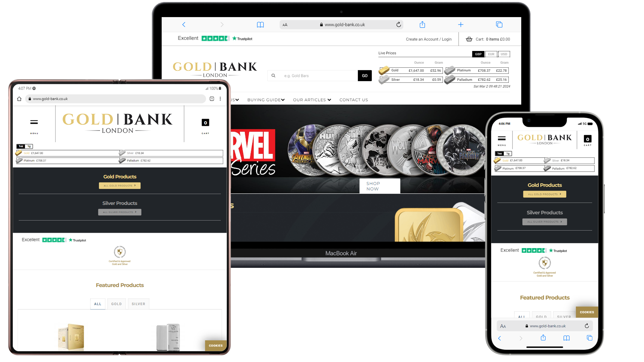Toggle the 1g weight unit selector

coord(28,146)
